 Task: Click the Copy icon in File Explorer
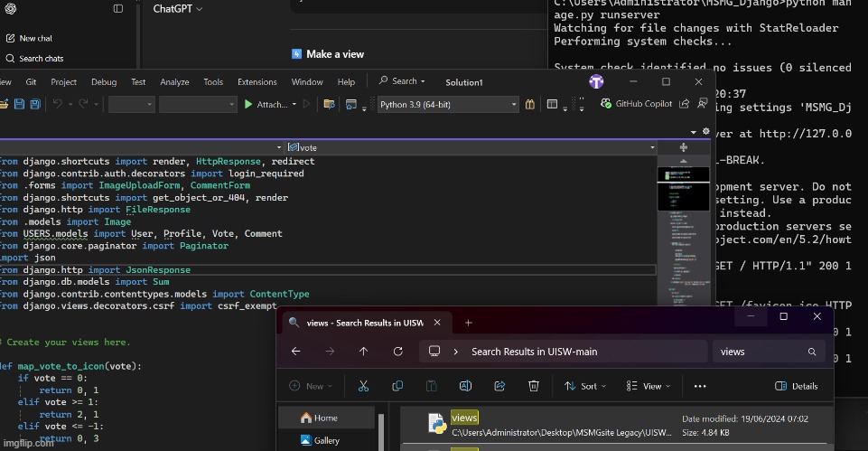point(397,386)
